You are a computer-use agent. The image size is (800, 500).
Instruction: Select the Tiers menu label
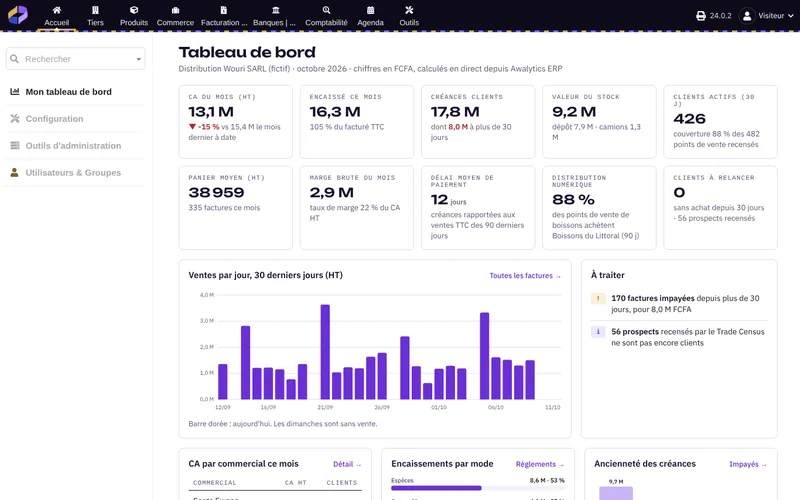pyautogui.click(x=95, y=22)
